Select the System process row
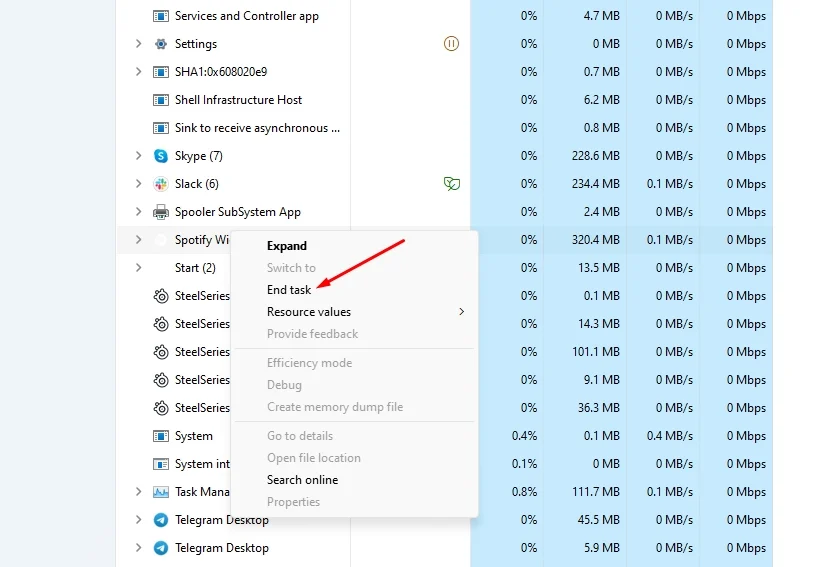This screenshot has height=567, width=830. coord(193,436)
